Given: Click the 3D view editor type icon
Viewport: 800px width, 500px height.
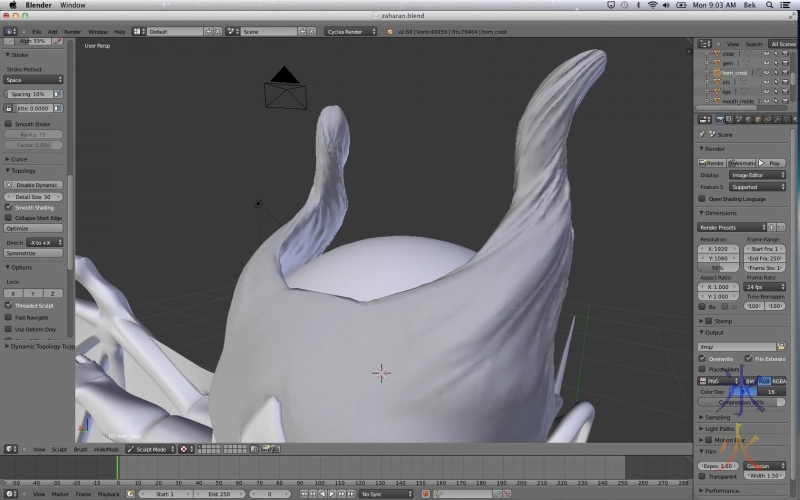Looking at the screenshot, I should 11,449.
